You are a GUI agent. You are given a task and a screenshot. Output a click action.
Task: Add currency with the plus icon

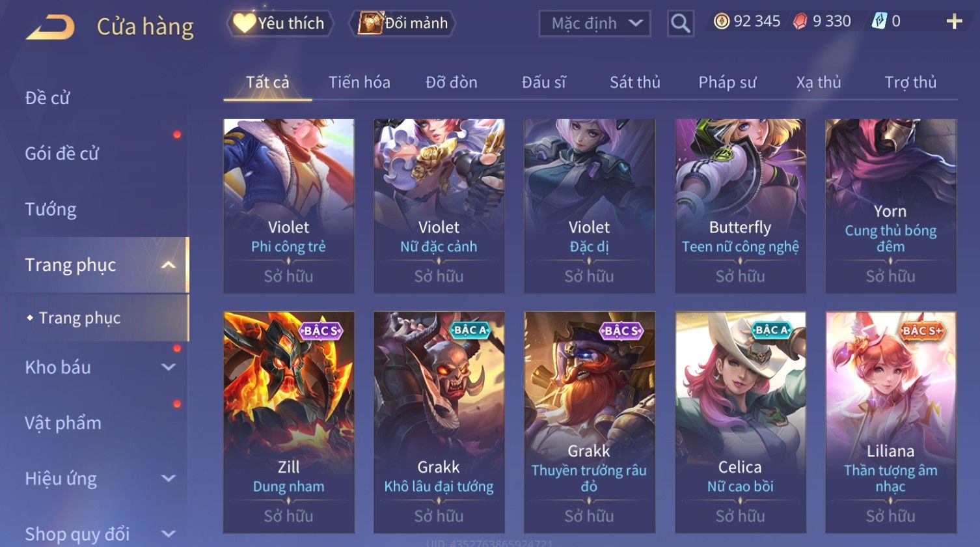point(954,21)
